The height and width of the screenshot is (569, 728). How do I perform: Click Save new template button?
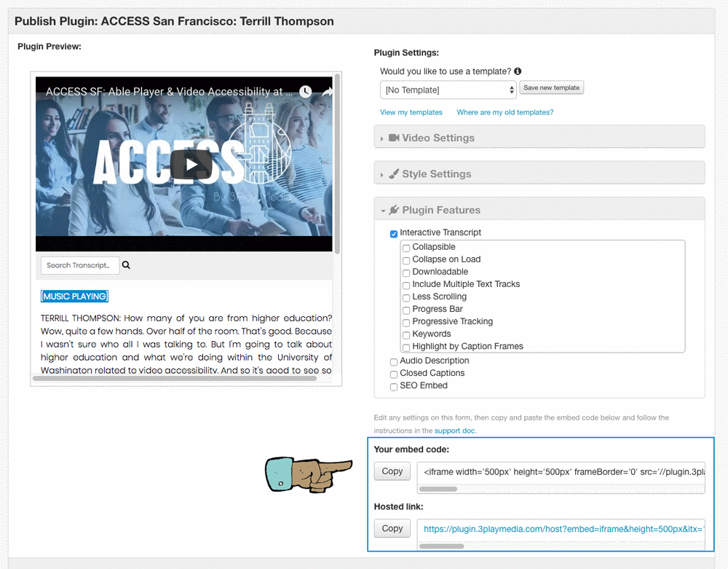tap(551, 87)
